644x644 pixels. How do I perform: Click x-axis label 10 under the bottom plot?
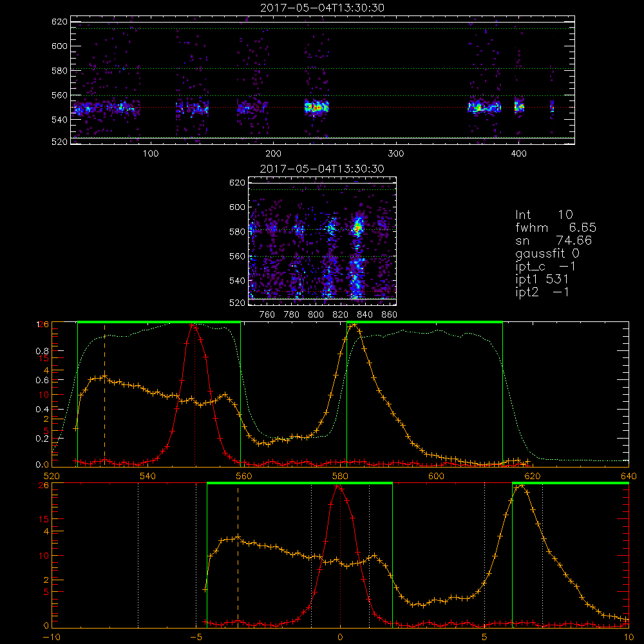629,638
